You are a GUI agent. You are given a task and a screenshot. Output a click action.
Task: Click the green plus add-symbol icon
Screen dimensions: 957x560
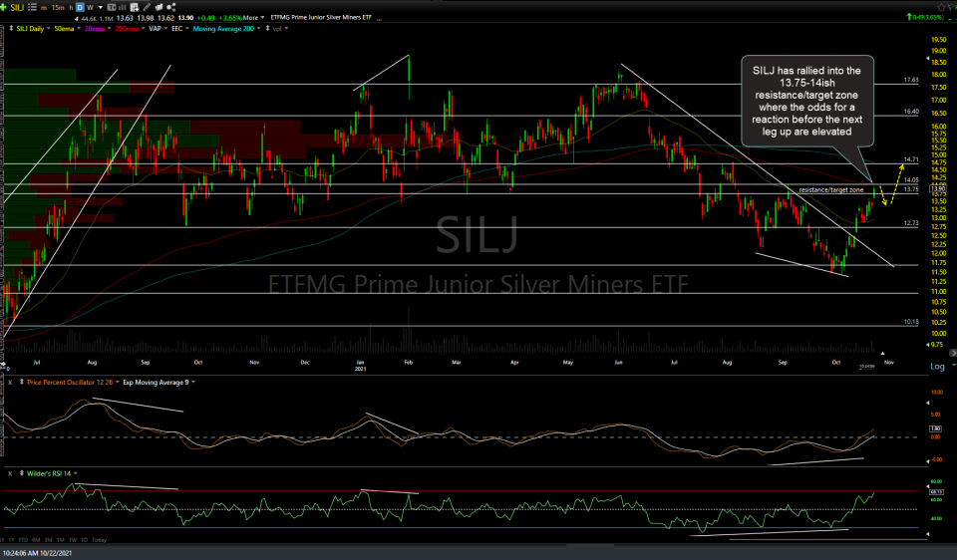[x=4, y=7]
